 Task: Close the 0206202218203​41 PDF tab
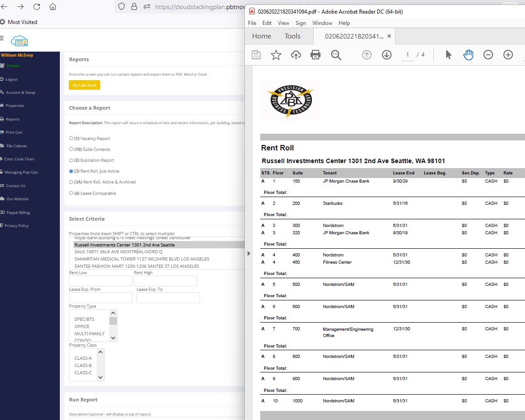(x=389, y=36)
